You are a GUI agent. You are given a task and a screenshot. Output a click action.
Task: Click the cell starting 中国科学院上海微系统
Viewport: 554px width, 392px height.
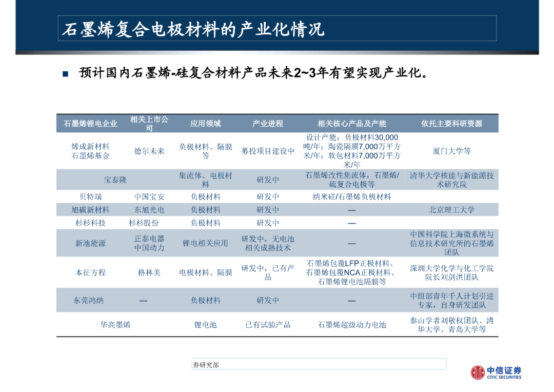click(x=451, y=243)
